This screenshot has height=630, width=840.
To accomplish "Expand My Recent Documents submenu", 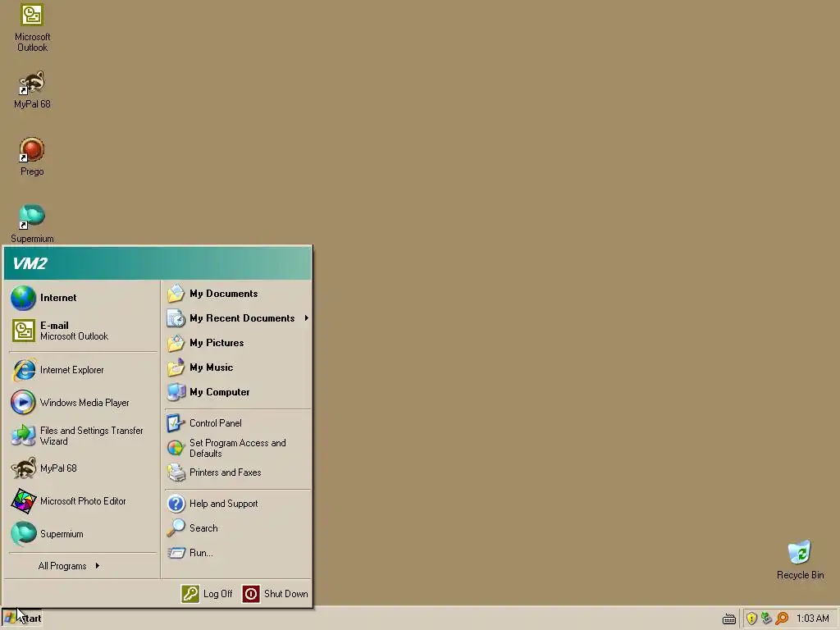I will point(237,318).
